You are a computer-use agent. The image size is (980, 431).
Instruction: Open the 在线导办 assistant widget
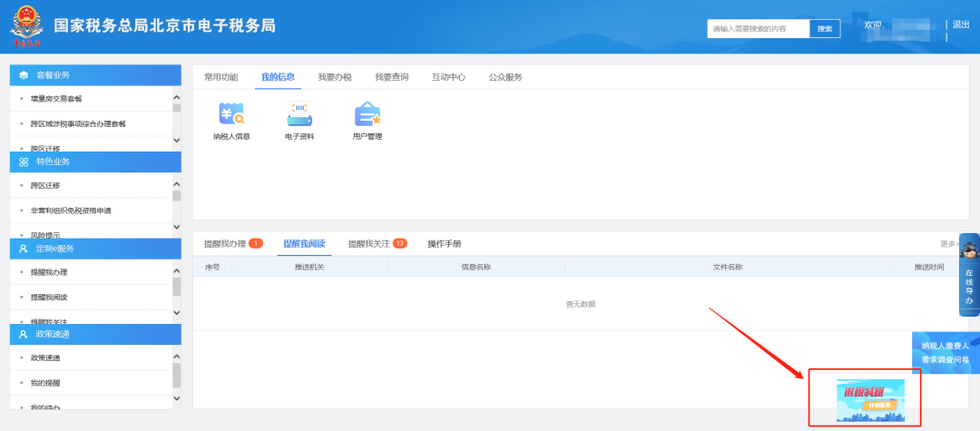[969, 275]
